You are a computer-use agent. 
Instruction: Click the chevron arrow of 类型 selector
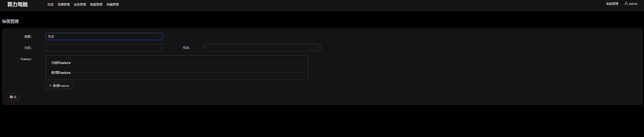[x=160, y=36]
